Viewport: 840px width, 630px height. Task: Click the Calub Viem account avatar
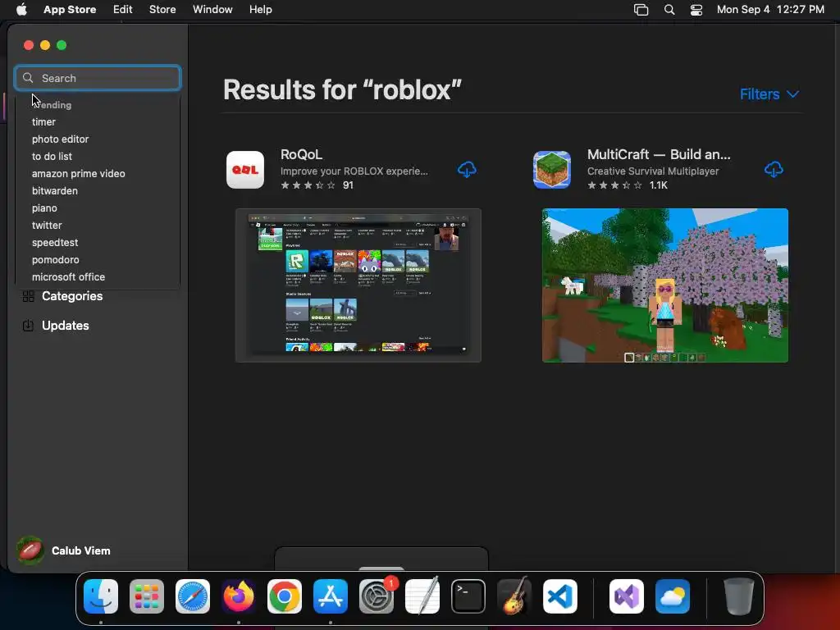coord(30,550)
